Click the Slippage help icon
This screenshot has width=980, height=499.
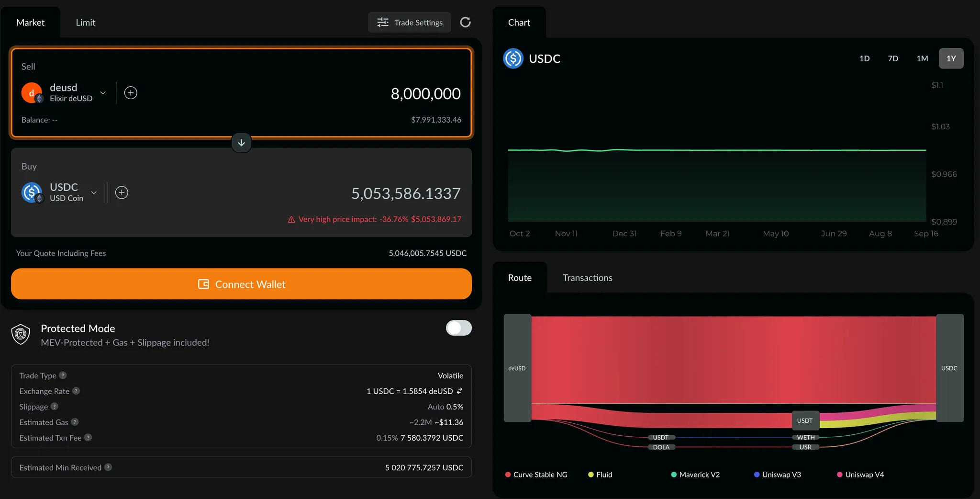click(x=55, y=407)
